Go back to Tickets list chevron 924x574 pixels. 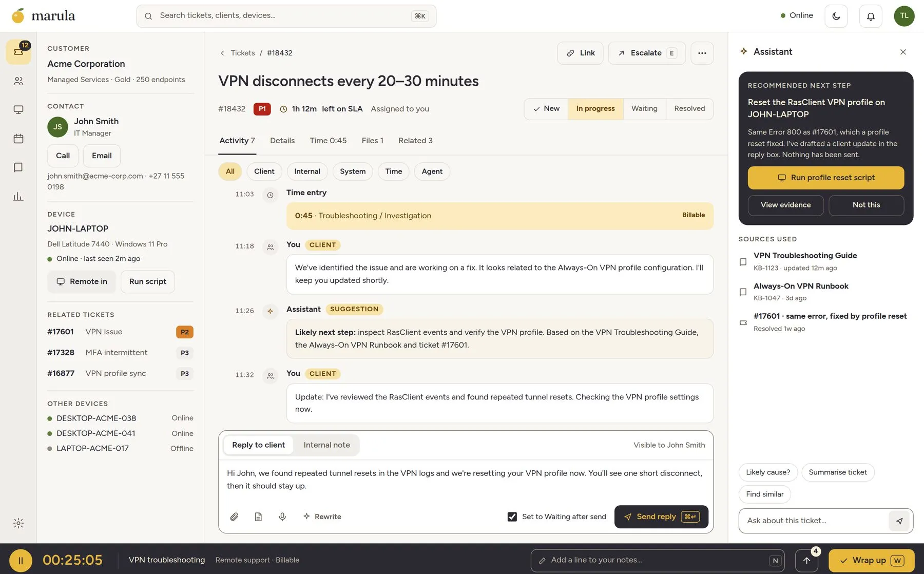click(x=222, y=53)
